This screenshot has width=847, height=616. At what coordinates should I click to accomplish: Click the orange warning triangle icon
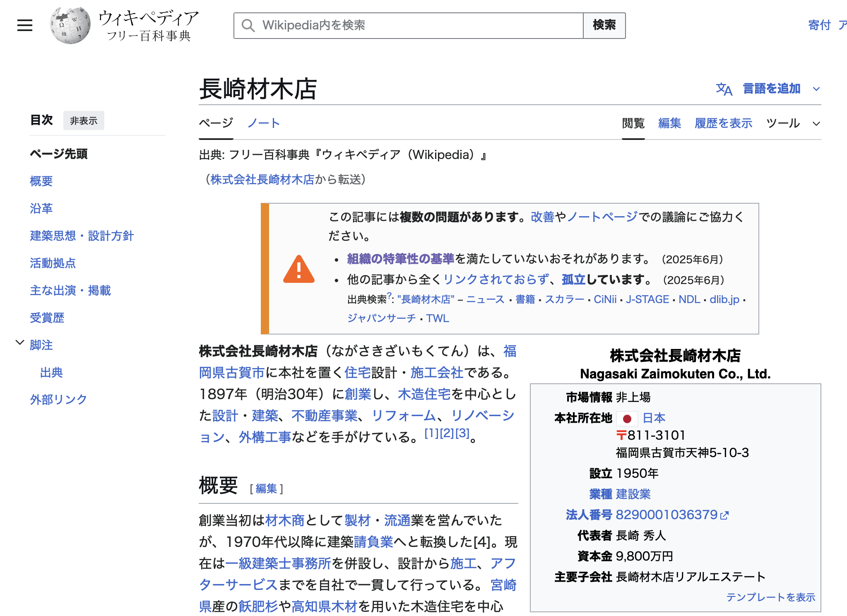pyautogui.click(x=298, y=269)
